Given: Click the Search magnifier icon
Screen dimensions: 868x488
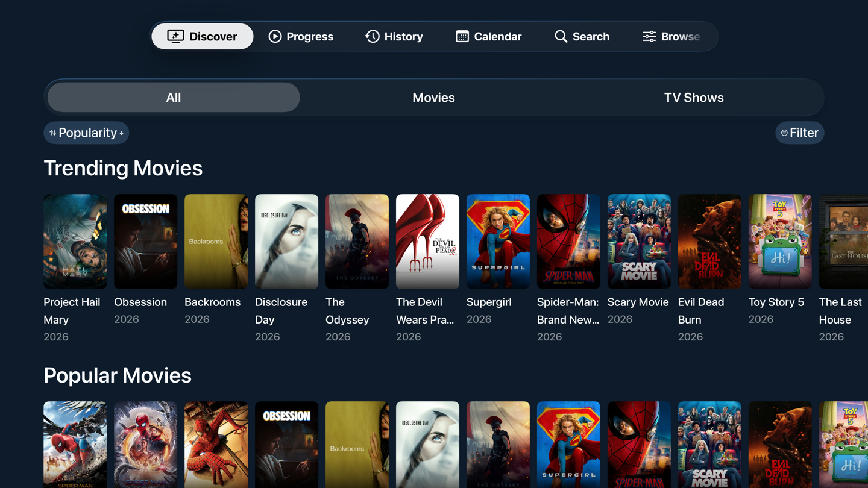Looking at the screenshot, I should [x=561, y=36].
